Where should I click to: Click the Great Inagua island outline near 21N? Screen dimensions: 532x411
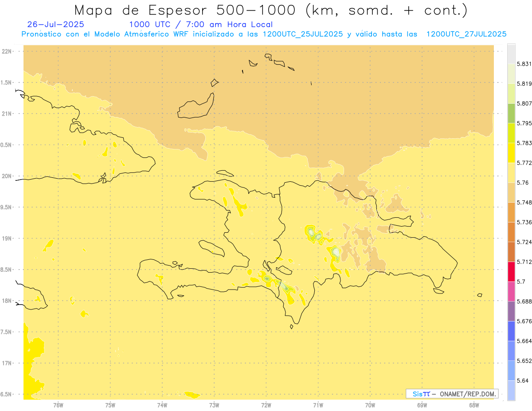pos(196,106)
